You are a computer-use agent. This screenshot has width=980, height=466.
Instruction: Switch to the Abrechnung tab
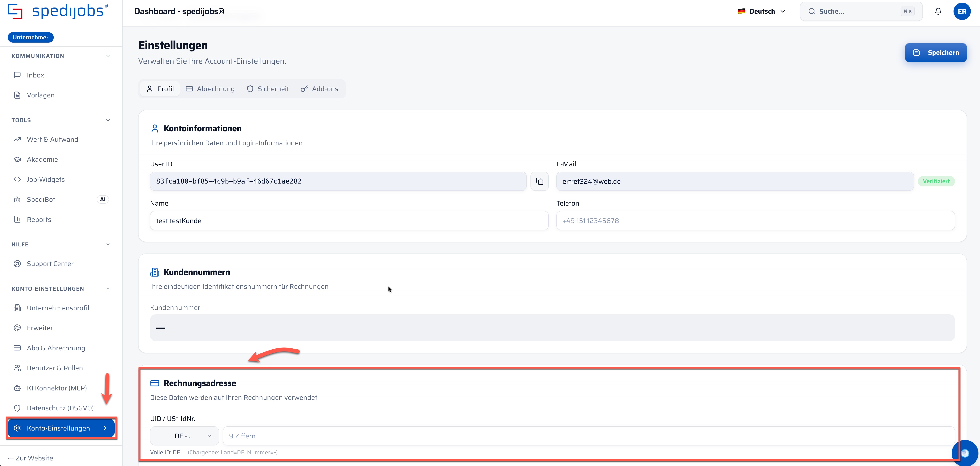[x=210, y=89]
